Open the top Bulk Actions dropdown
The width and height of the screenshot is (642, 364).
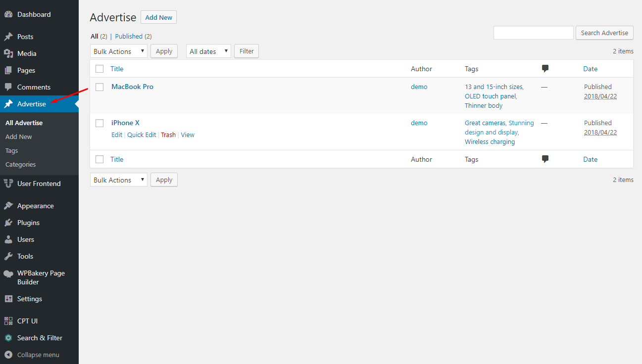point(119,51)
